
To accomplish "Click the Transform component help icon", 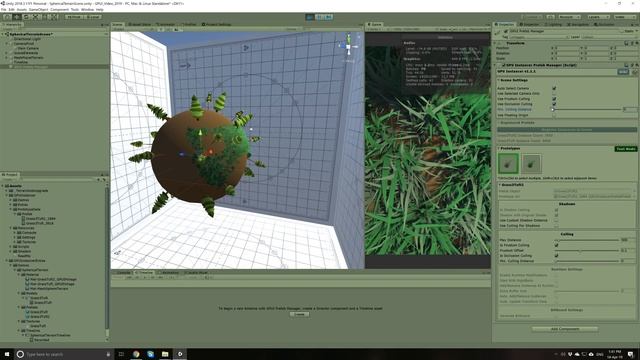I will [x=627, y=43].
